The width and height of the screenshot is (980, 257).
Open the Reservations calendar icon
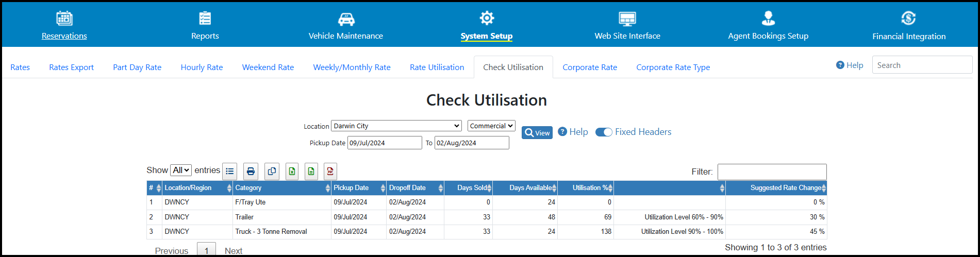64,19
